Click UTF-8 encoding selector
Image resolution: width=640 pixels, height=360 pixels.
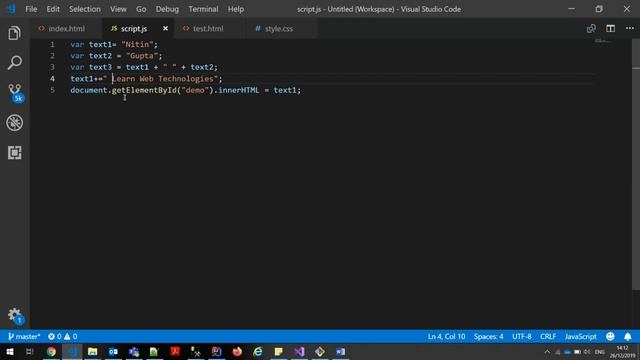click(522, 336)
